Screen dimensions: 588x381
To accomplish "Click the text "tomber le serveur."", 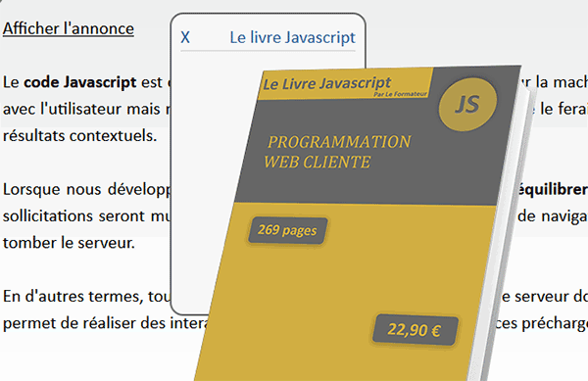I will click(69, 243).
